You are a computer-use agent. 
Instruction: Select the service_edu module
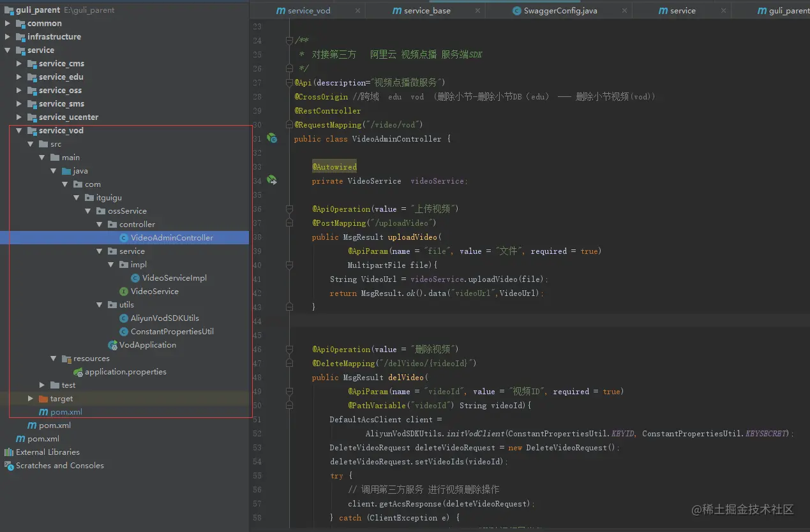pyautogui.click(x=61, y=77)
